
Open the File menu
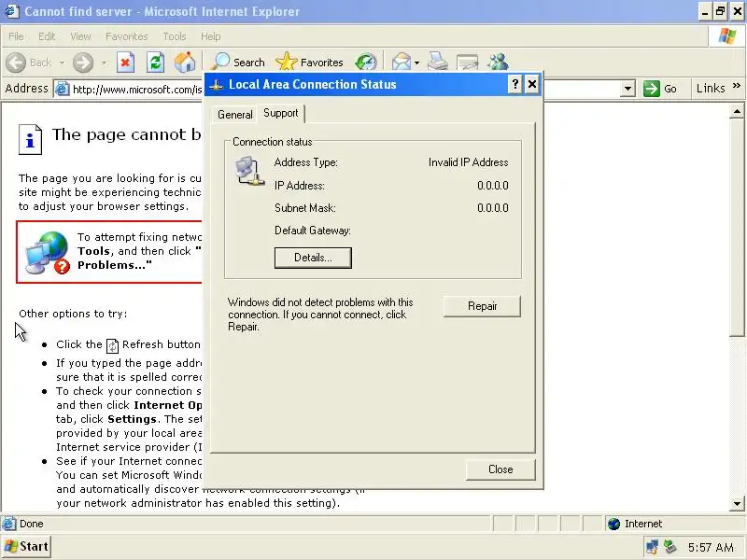pyautogui.click(x=16, y=36)
